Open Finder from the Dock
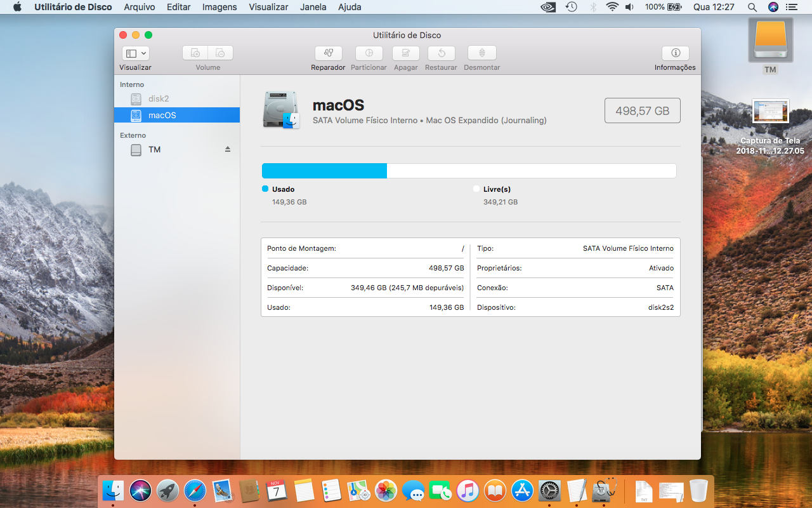 (113, 490)
